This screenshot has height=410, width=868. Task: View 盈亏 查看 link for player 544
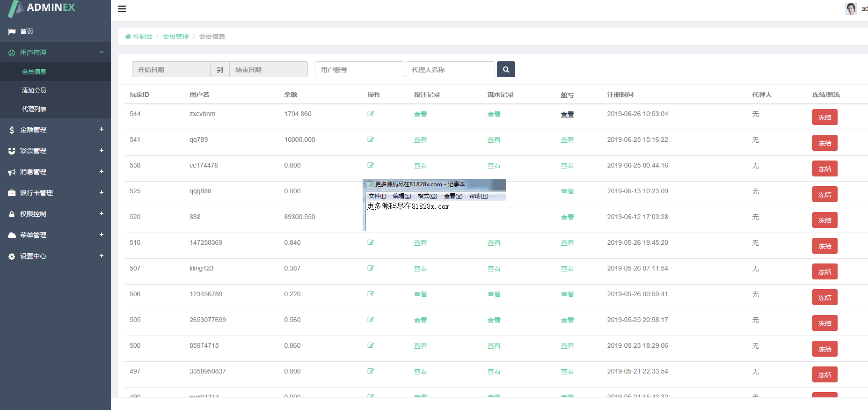pyautogui.click(x=567, y=114)
